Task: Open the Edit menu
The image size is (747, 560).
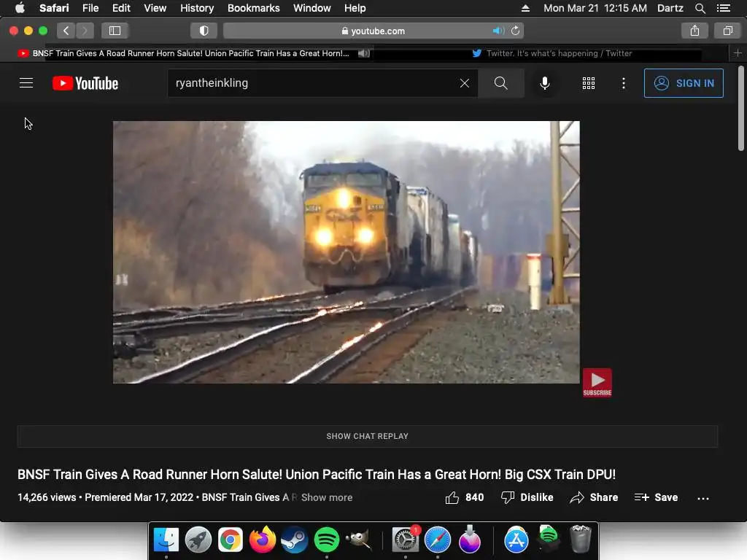Action: tap(121, 8)
